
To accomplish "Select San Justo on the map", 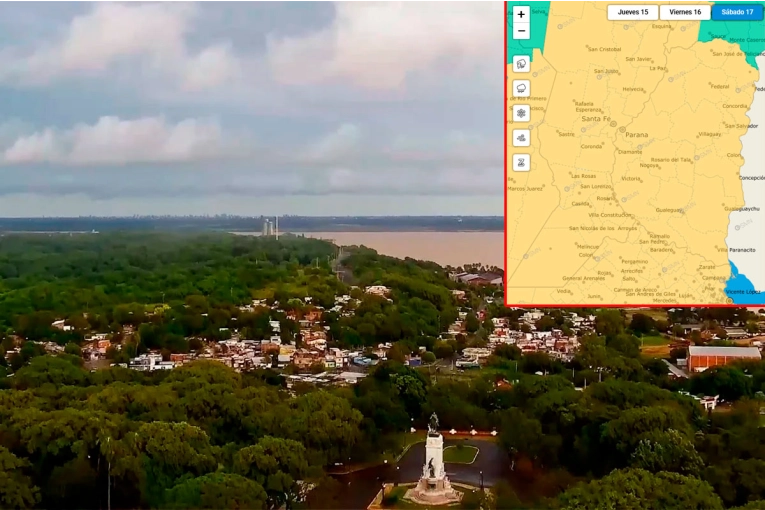I will tap(606, 71).
